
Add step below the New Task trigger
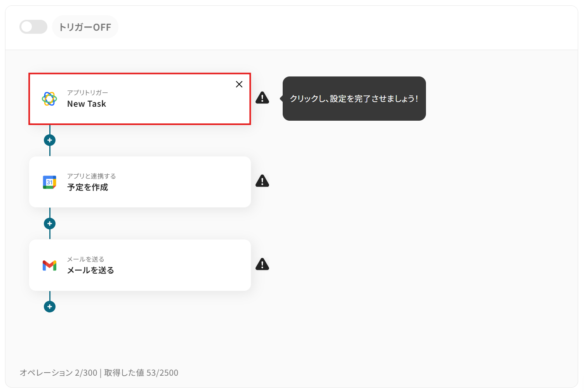coord(50,140)
